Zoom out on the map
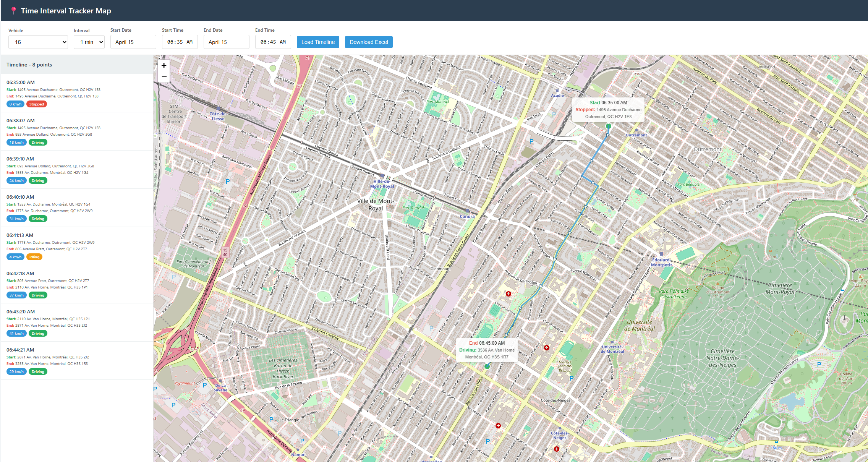Image resolution: width=868 pixels, height=462 pixels. click(x=164, y=77)
